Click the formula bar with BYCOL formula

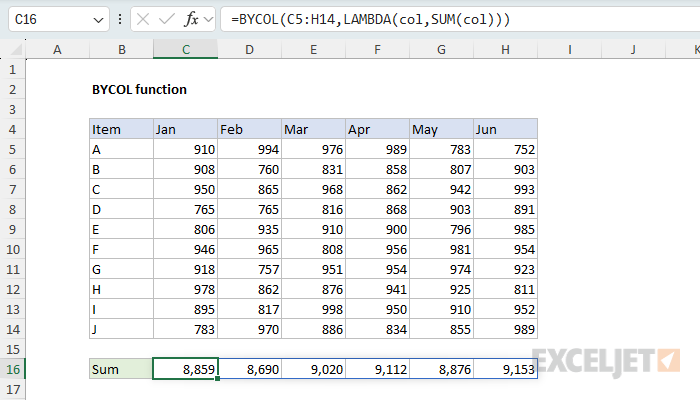pos(460,20)
